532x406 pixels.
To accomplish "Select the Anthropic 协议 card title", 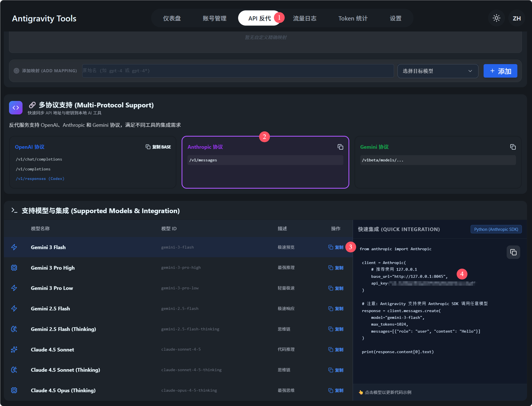I will [205, 147].
